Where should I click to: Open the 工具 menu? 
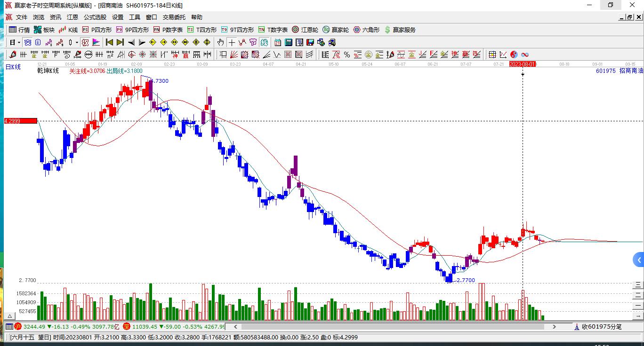point(135,17)
